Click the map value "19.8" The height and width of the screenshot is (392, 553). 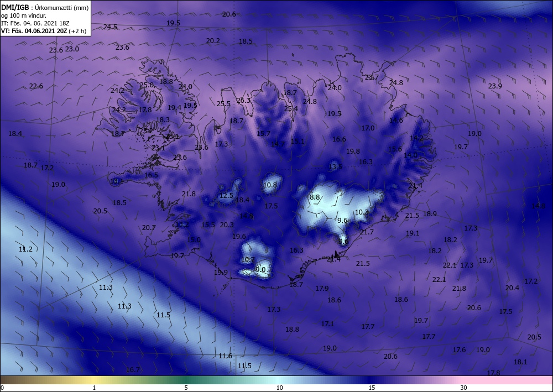coord(353,151)
